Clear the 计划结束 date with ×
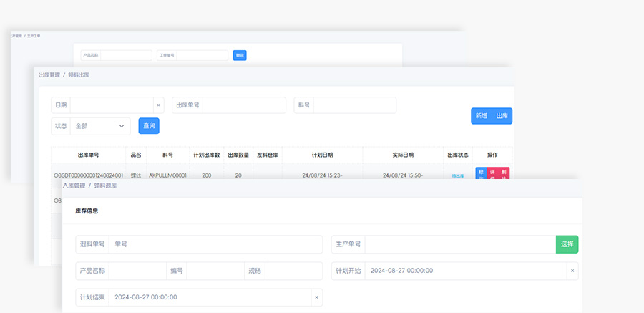644x313 pixels. (316, 297)
